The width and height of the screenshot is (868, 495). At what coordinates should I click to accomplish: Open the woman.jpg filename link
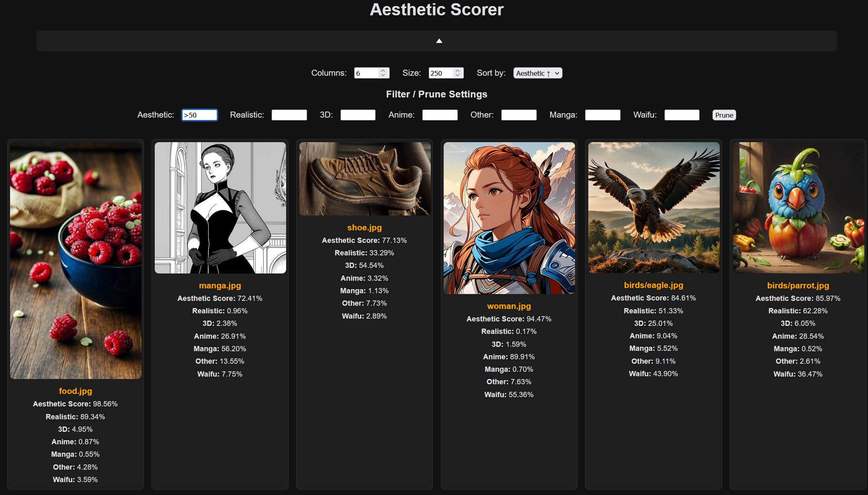pos(509,306)
